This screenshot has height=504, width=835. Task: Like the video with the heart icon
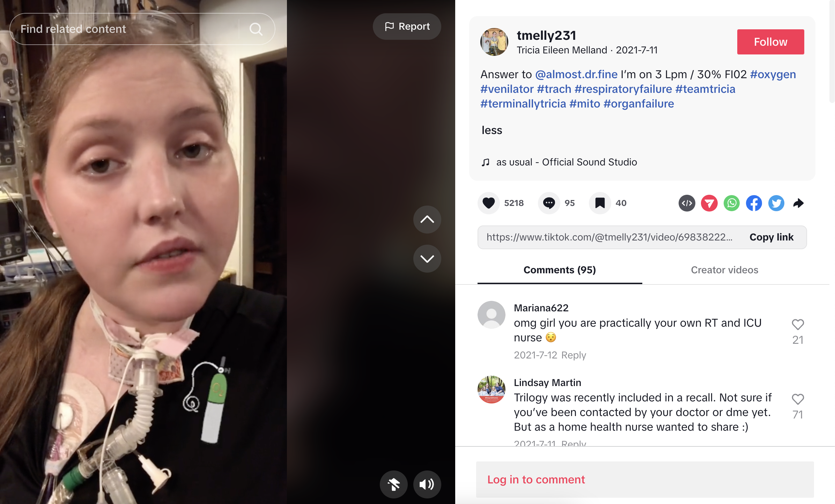click(x=488, y=203)
